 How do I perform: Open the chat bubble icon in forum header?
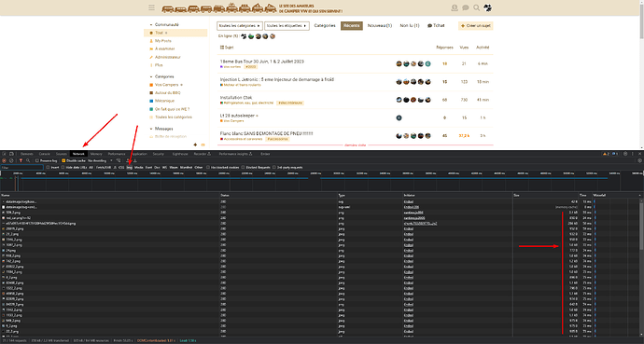tap(466, 7)
